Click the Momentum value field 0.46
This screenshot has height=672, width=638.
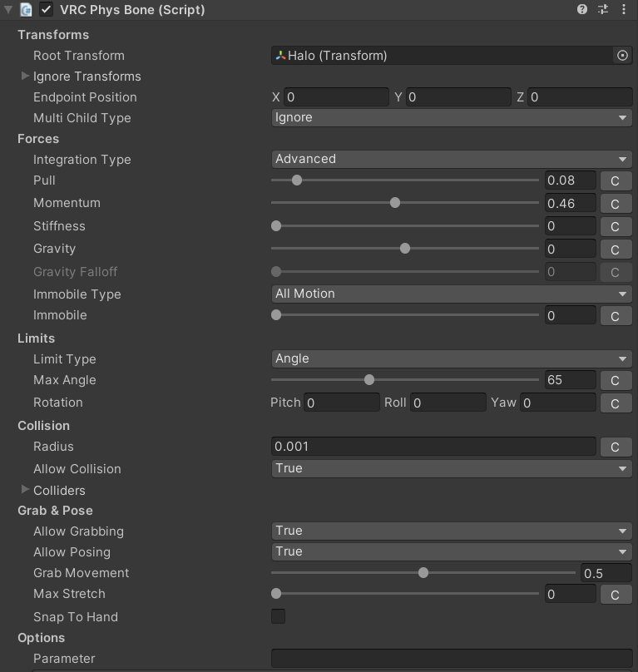(571, 203)
